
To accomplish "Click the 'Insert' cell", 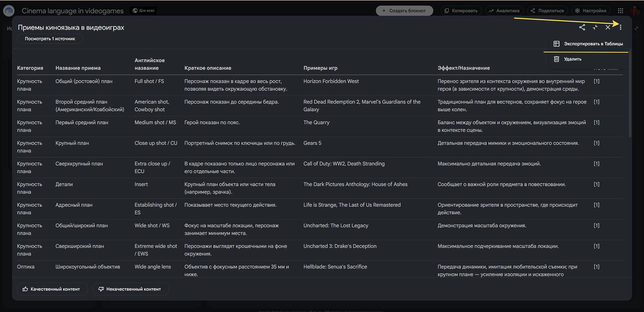I will tap(141, 184).
